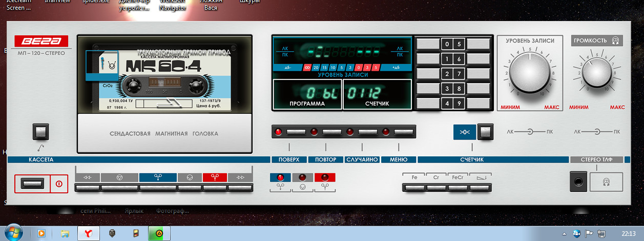Click the СЧЕТЧИК display showing 0112

coord(377,94)
